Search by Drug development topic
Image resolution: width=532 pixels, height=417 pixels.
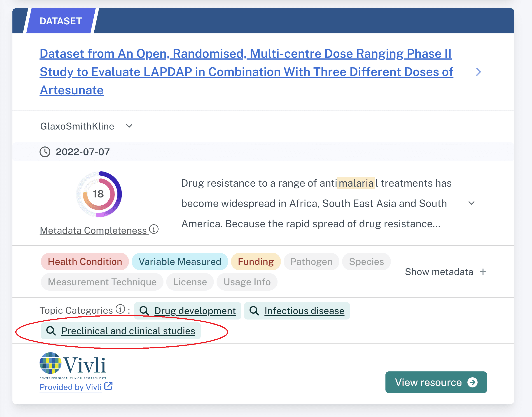tap(188, 311)
